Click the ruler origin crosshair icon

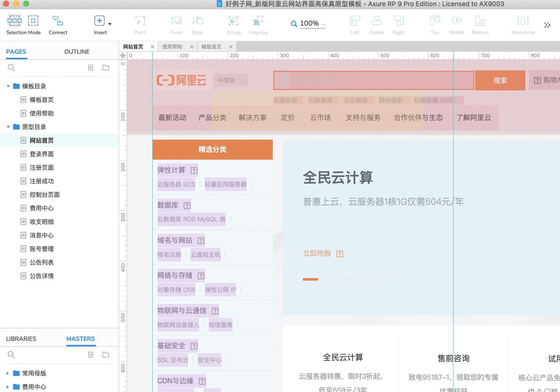(123, 56)
